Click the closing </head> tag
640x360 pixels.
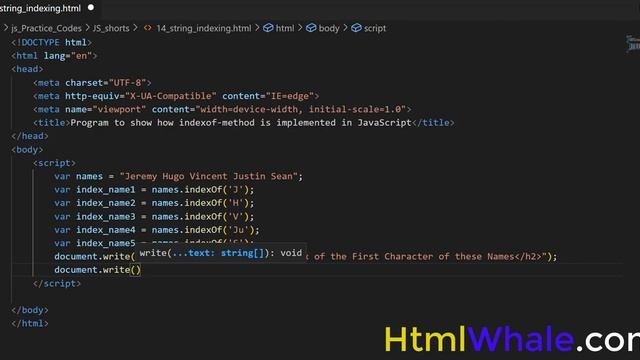tap(30, 136)
